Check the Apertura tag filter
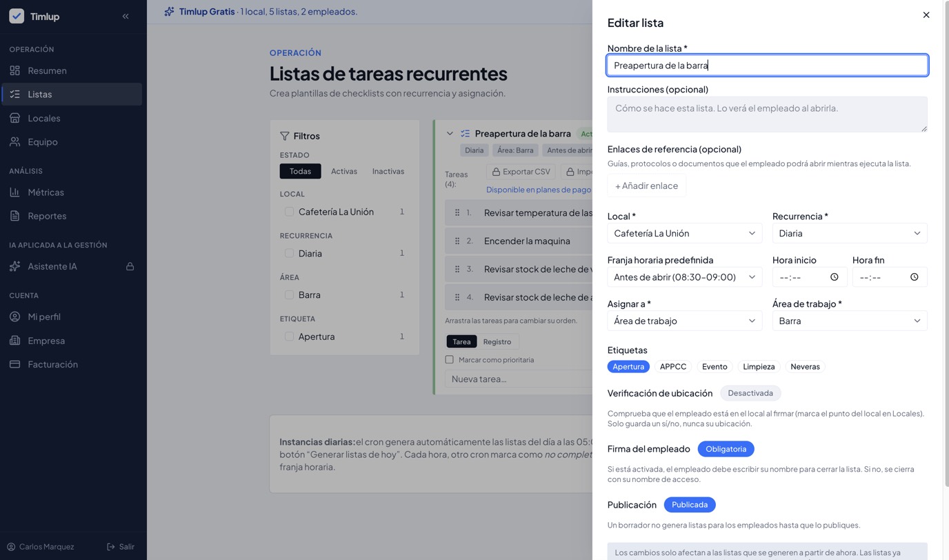 pos(289,337)
